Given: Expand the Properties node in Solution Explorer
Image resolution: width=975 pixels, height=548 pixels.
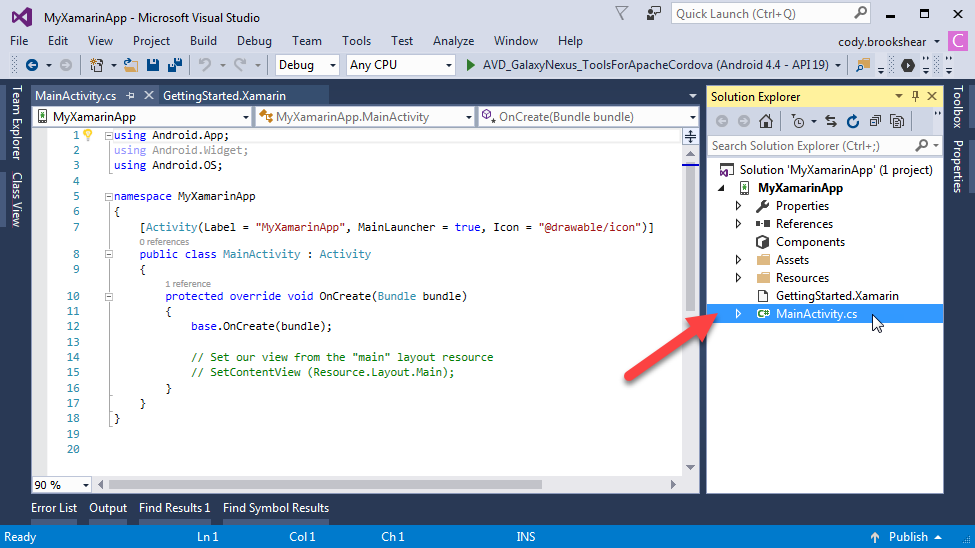Looking at the screenshot, I should pyautogui.click(x=738, y=206).
